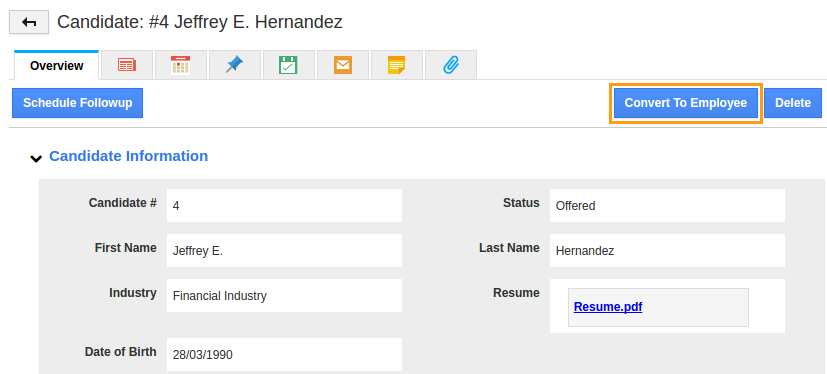Image resolution: width=827 pixels, height=374 pixels.
Task: Click the Status field showing Offered
Action: click(667, 206)
